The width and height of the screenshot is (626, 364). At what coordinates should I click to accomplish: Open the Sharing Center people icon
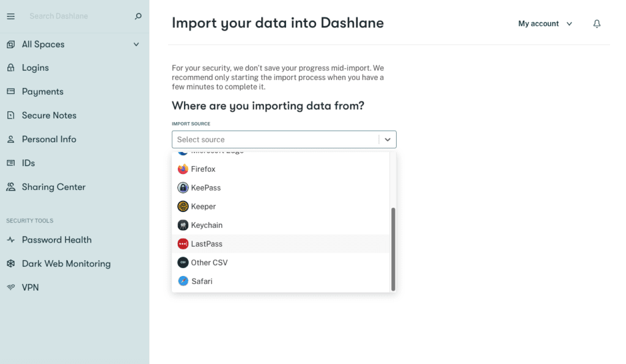click(11, 186)
